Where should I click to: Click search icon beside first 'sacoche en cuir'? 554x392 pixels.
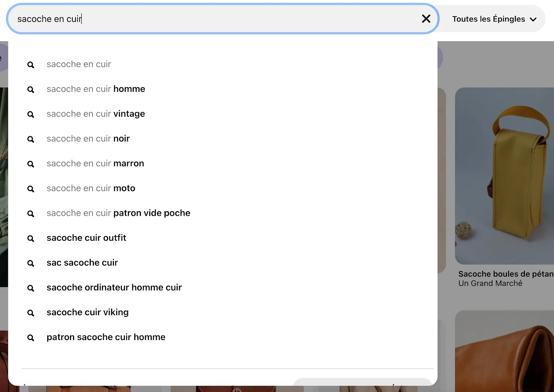(x=31, y=65)
